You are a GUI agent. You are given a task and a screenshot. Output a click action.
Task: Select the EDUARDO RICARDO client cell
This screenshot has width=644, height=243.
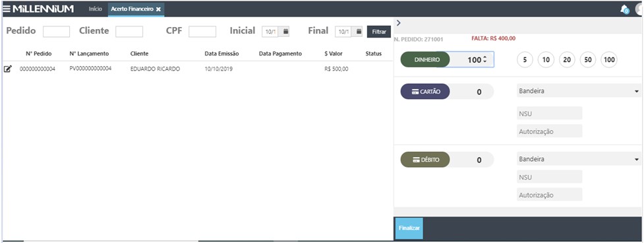click(x=155, y=69)
